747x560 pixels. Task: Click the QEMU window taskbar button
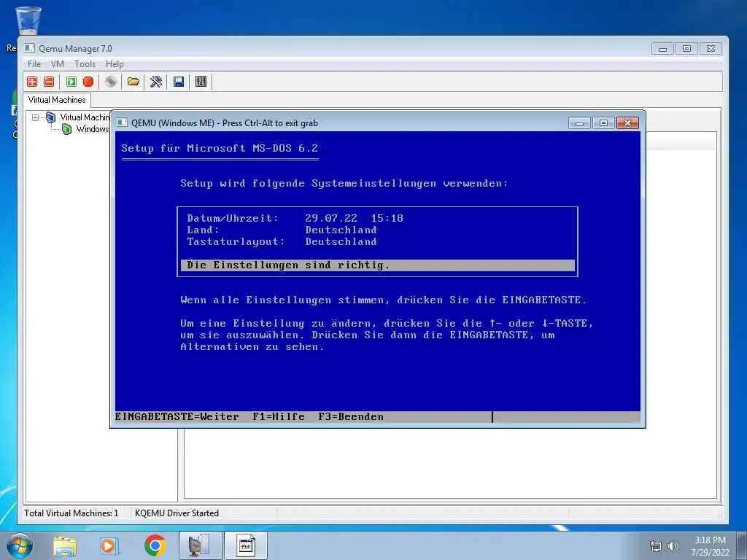point(246,545)
